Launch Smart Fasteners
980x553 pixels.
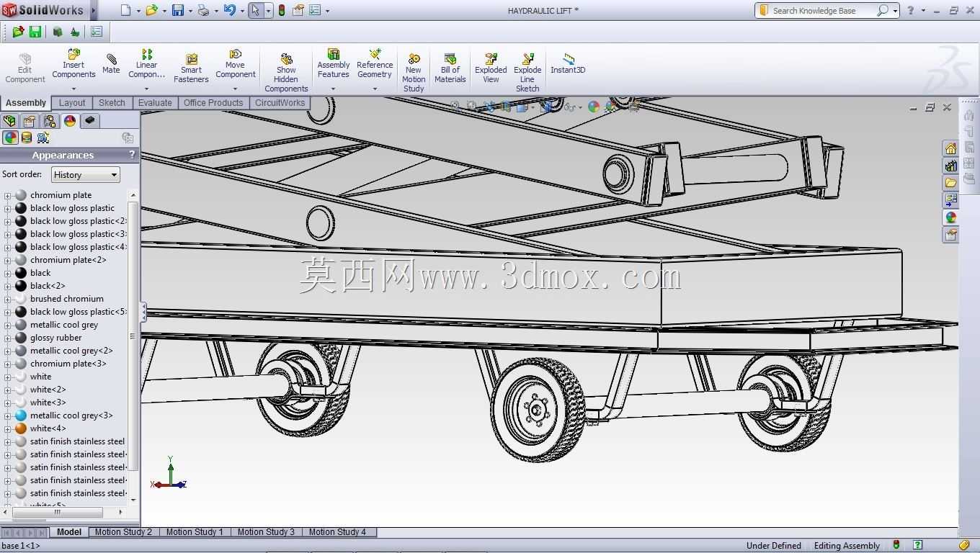[191, 68]
